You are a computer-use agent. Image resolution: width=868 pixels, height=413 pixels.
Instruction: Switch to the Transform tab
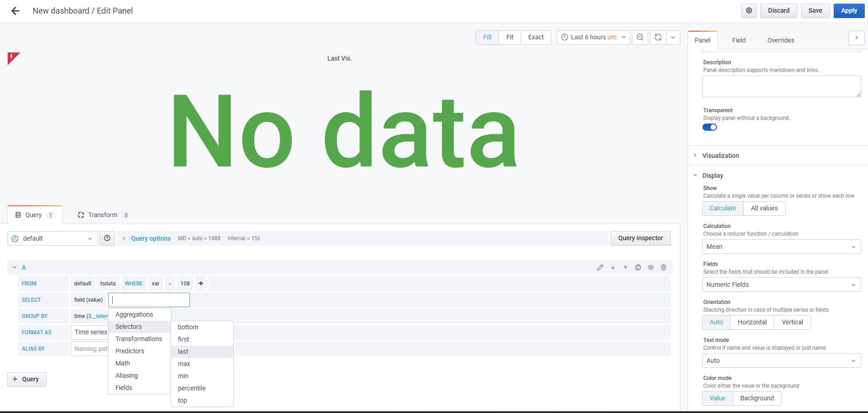point(103,215)
